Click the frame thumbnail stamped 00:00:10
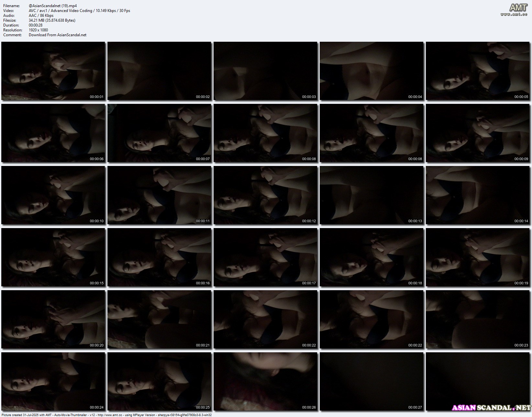Screen dimensions: 532x417 (x=53, y=195)
